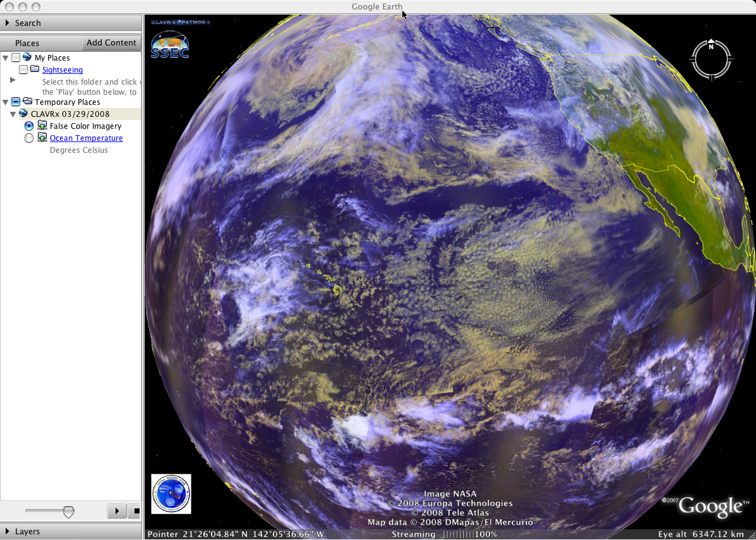Click the Degrees Celsius description text
Image resolution: width=756 pixels, height=540 pixels.
(78, 150)
